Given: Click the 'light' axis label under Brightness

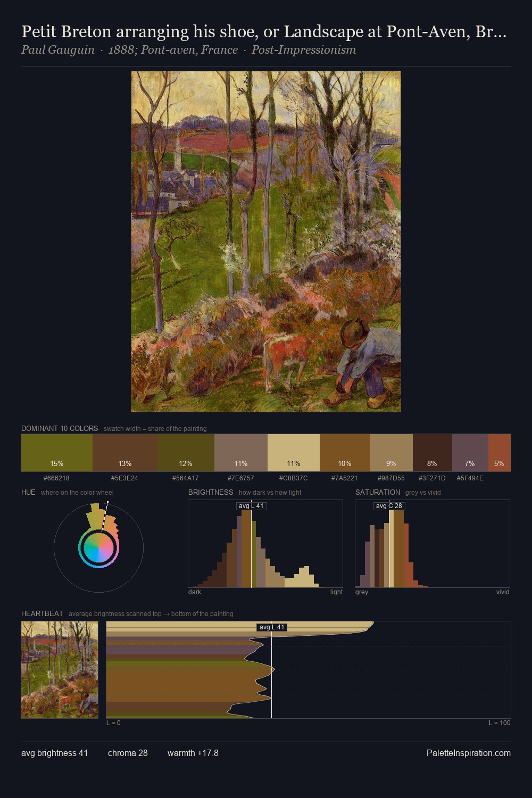Looking at the screenshot, I should (x=336, y=592).
